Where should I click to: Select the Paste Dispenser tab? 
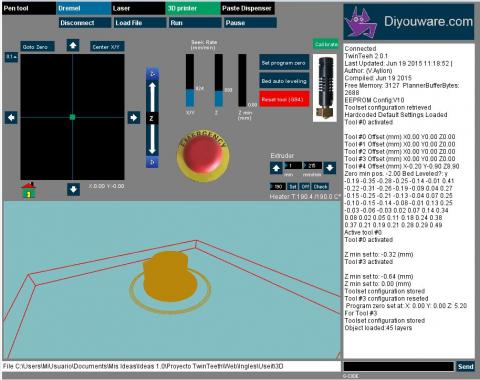click(248, 9)
